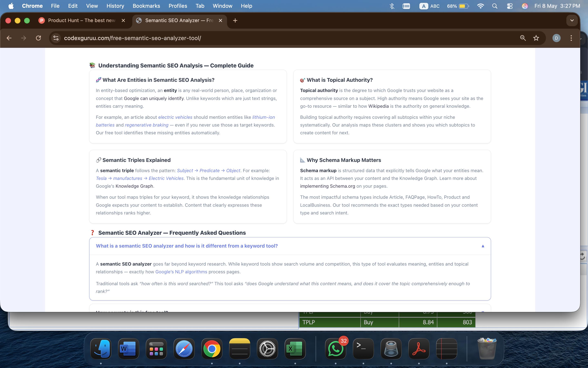Click the collapse triangle on the first FAQ

tap(483, 246)
